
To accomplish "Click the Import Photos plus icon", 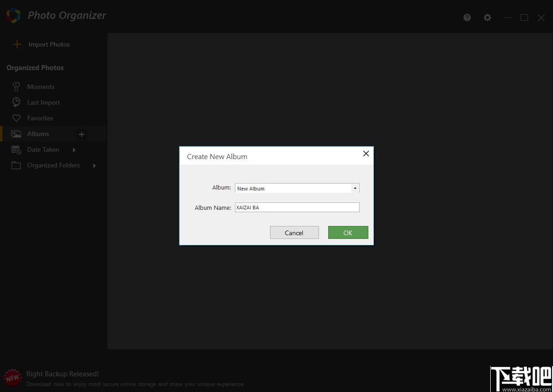I will 17,44.
